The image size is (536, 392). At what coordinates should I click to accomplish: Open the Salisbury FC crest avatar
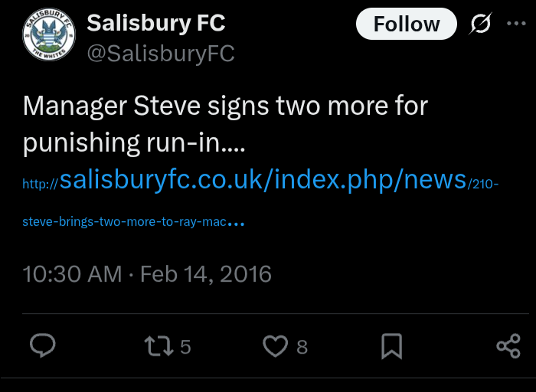click(x=49, y=36)
